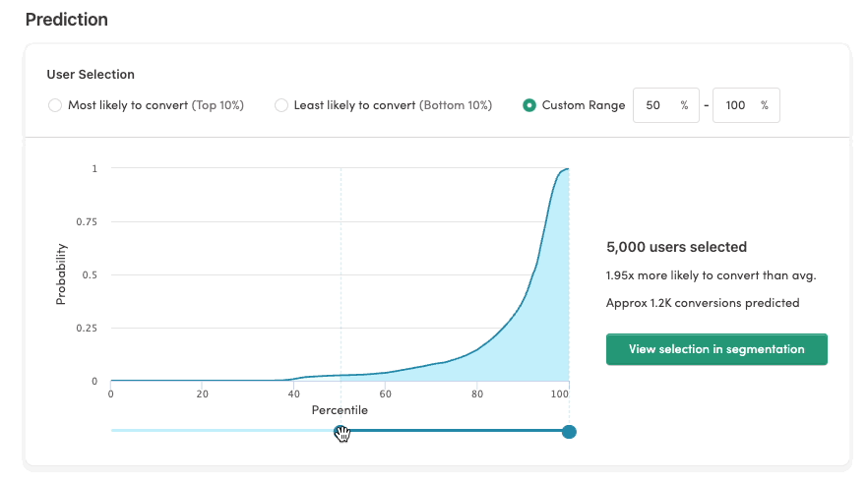Select Least likely to convert radio option
The width and height of the screenshot is (868, 484).
click(x=281, y=105)
